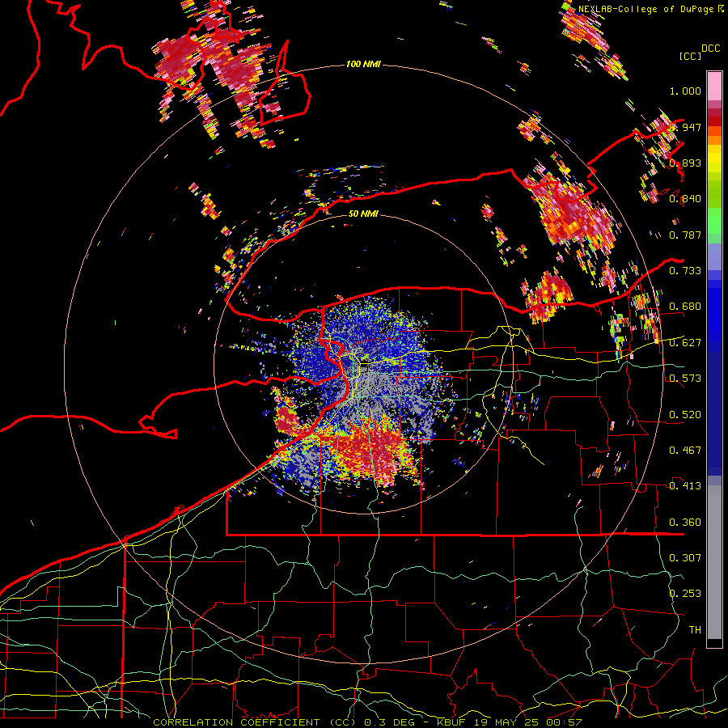Select the 0.733 scale value
The image size is (728, 728).
tap(685, 271)
